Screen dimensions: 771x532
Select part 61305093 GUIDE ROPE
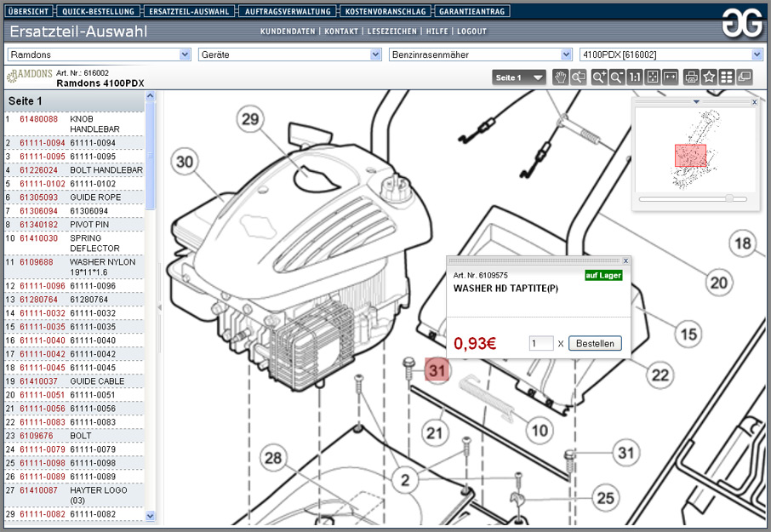click(75, 197)
